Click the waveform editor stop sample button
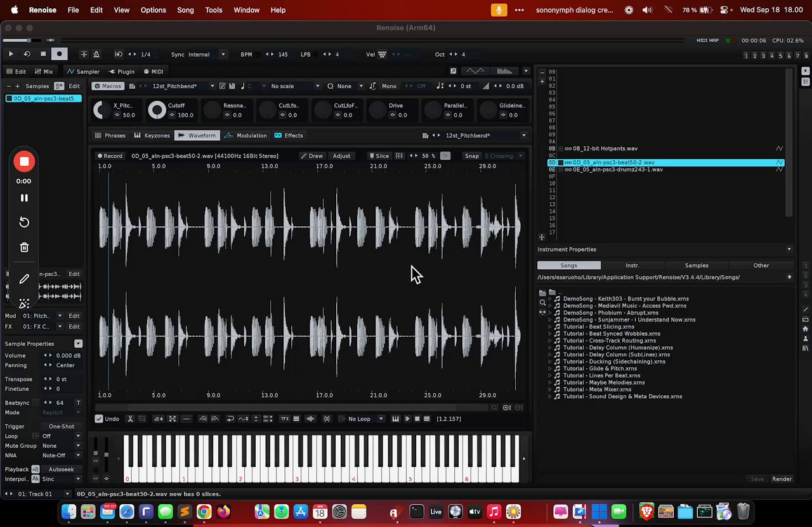Viewport: 812px width, 527px height. pos(417,419)
